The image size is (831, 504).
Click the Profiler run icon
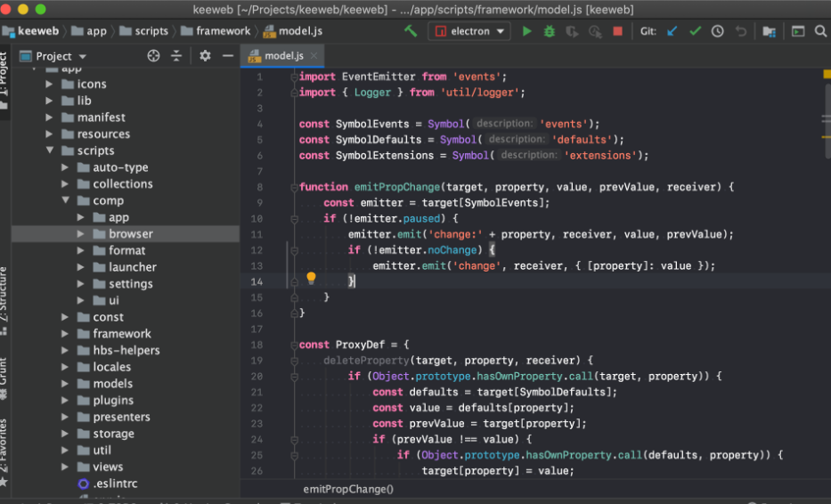pyautogui.click(x=595, y=31)
